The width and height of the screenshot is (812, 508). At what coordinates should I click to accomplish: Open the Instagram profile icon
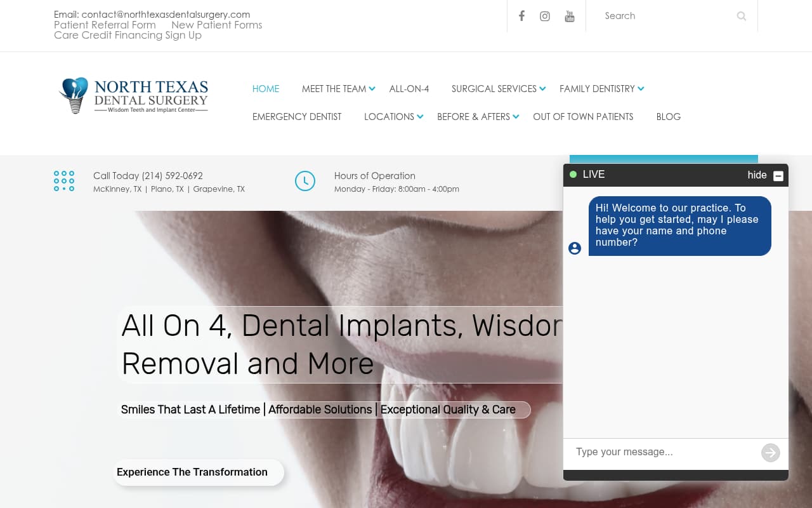(545, 16)
